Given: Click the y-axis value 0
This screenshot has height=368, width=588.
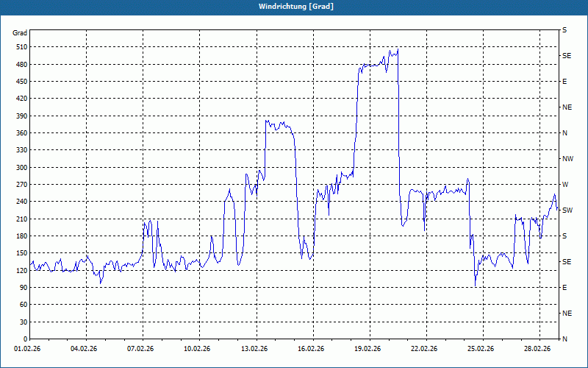Looking at the screenshot, I should [25, 339].
